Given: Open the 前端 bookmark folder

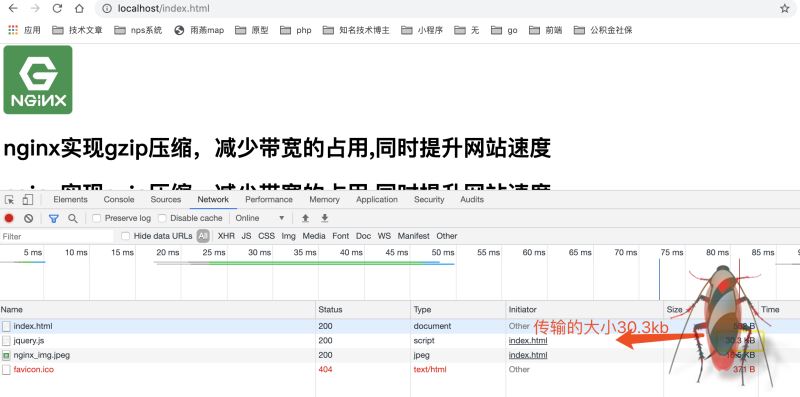Looking at the screenshot, I should pos(545,30).
